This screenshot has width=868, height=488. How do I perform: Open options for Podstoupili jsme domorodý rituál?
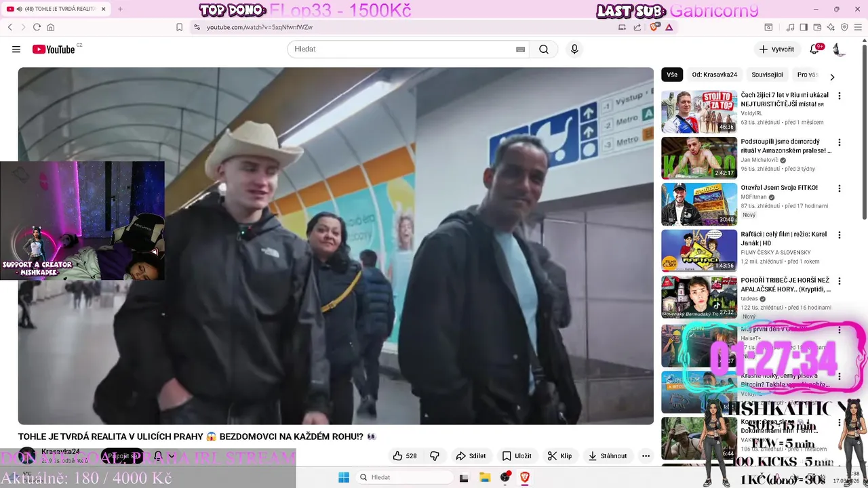840,142
